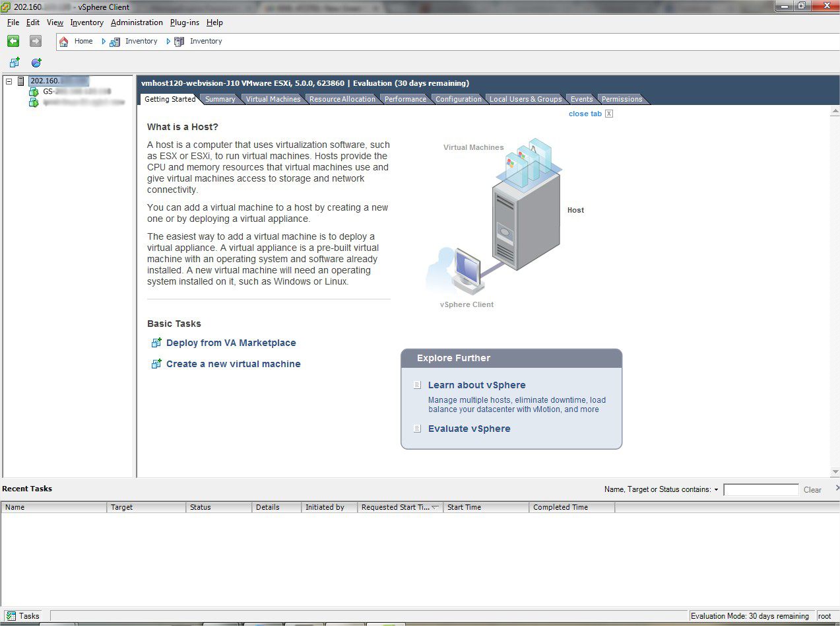The height and width of the screenshot is (626, 840).
Task: Click Evaluation Mode: 30 days remaining text
Action: [750, 616]
